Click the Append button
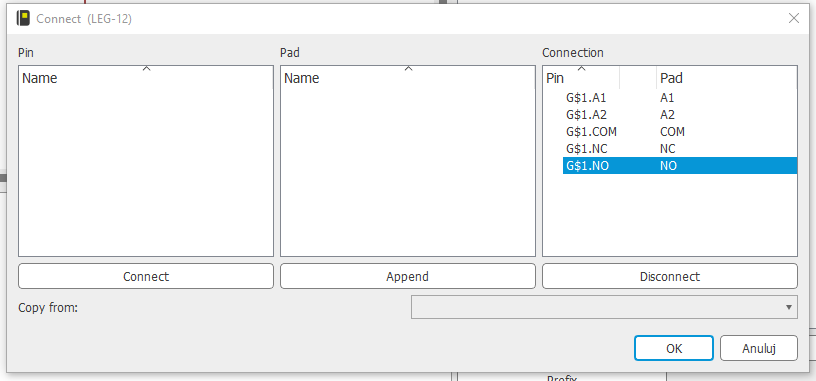 click(407, 276)
